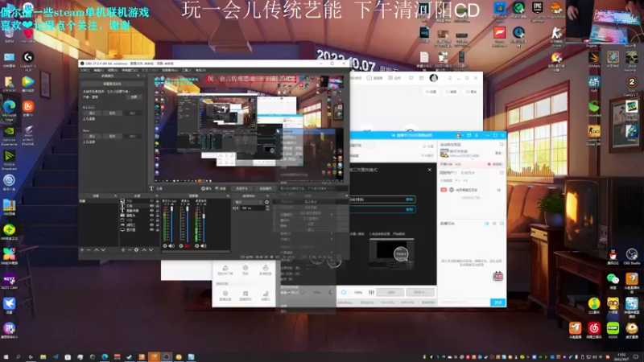Open the tutorial preview thumbnail in dialog
This screenshot has width=644, height=362.
[x=391, y=253]
